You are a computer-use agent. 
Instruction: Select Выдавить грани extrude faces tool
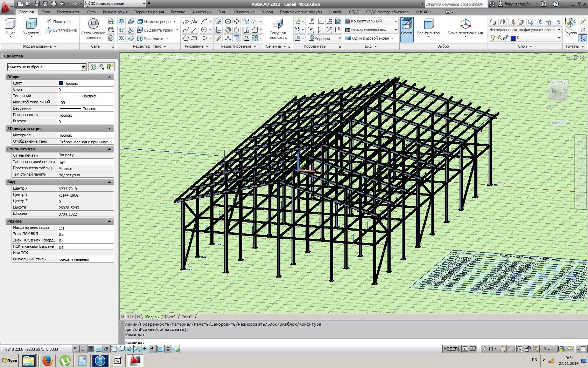(155, 30)
